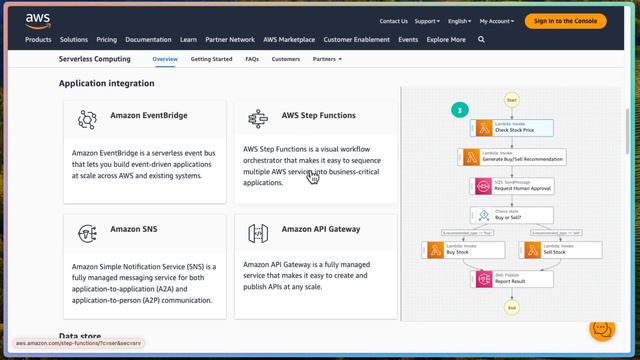Open the Explore More menu

tap(446, 40)
